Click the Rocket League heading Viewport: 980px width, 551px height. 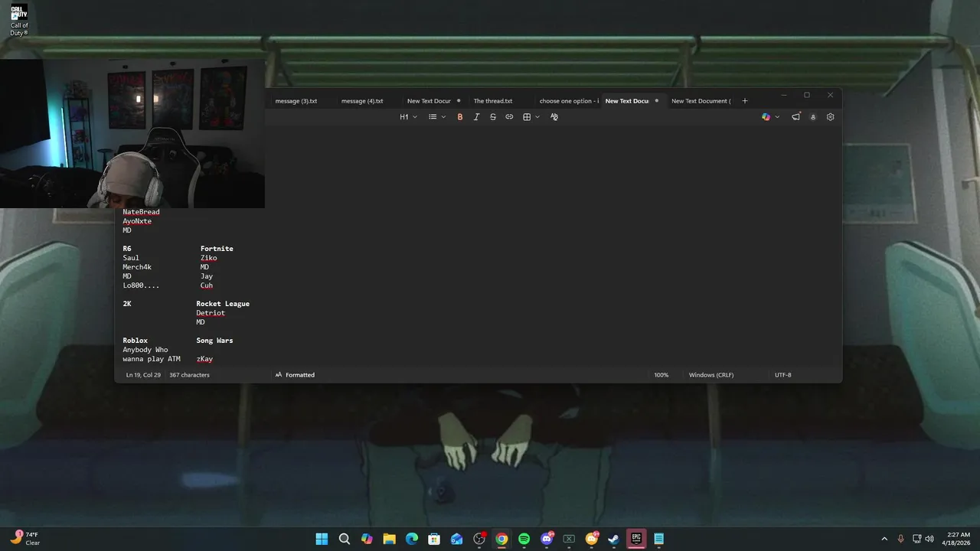point(223,304)
